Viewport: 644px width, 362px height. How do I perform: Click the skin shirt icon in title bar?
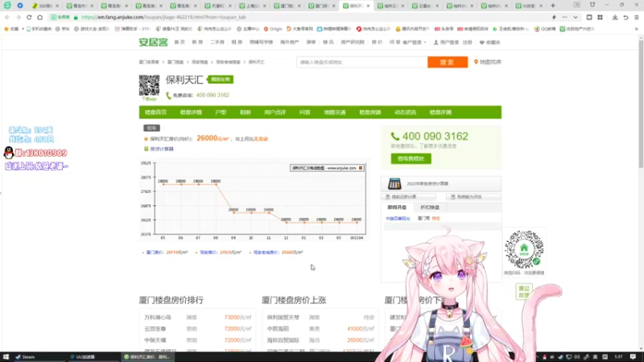click(592, 5)
